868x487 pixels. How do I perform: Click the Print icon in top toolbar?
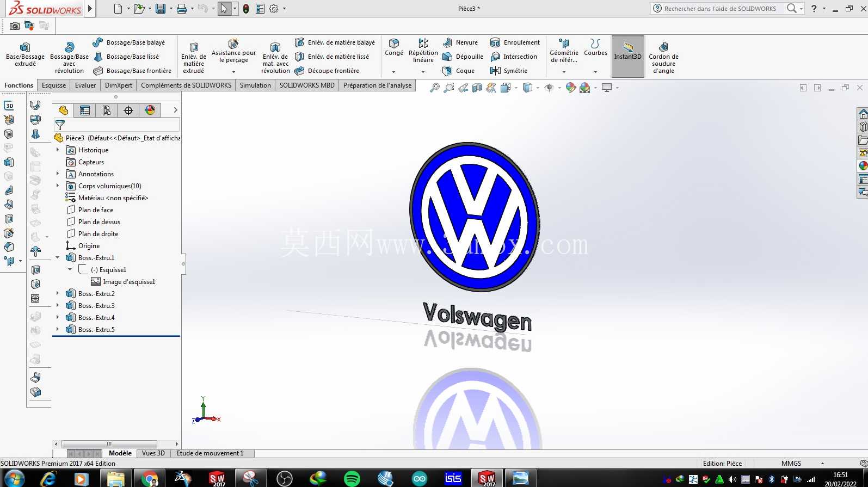[182, 9]
